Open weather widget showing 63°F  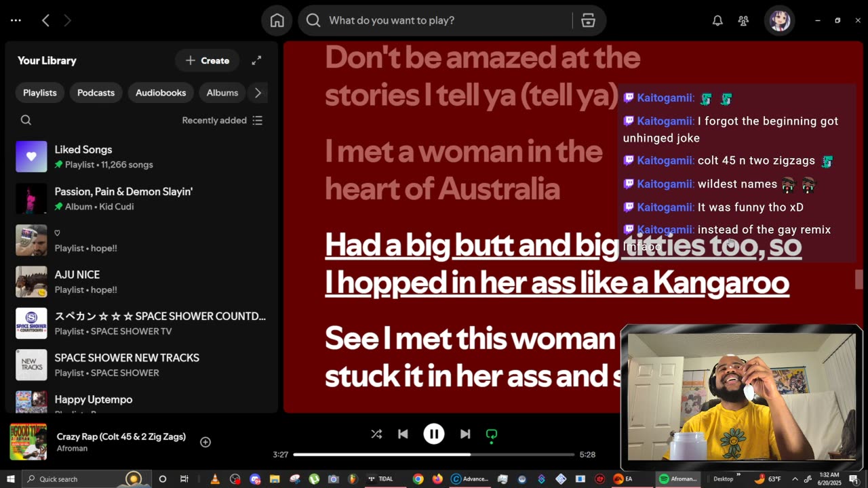pyautogui.click(x=766, y=479)
